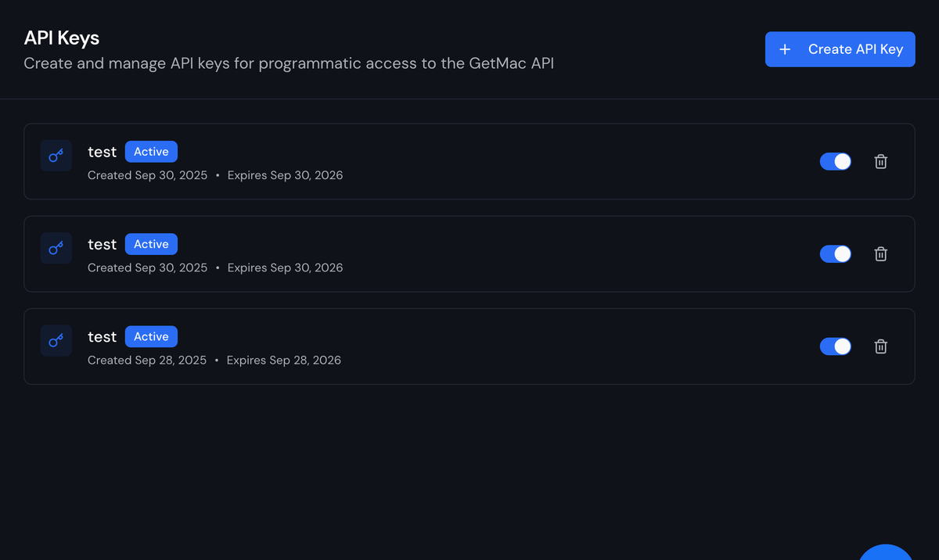Select the card expiring Sep 28, 2026
Viewport: 939px width, 560px height.
pyautogui.click(x=469, y=346)
